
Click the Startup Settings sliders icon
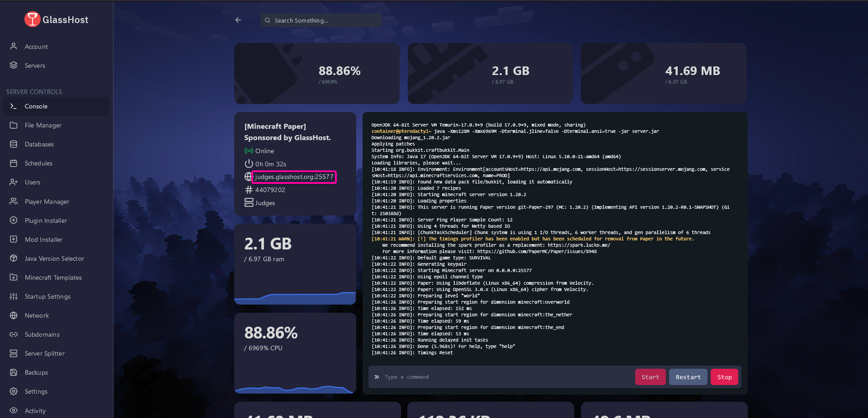(14, 296)
